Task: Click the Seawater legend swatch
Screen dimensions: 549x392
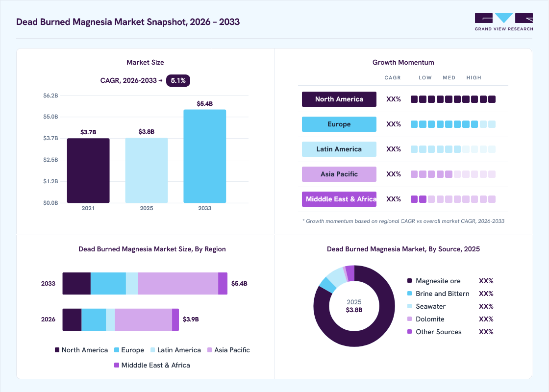Action: [x=410, y=306]
